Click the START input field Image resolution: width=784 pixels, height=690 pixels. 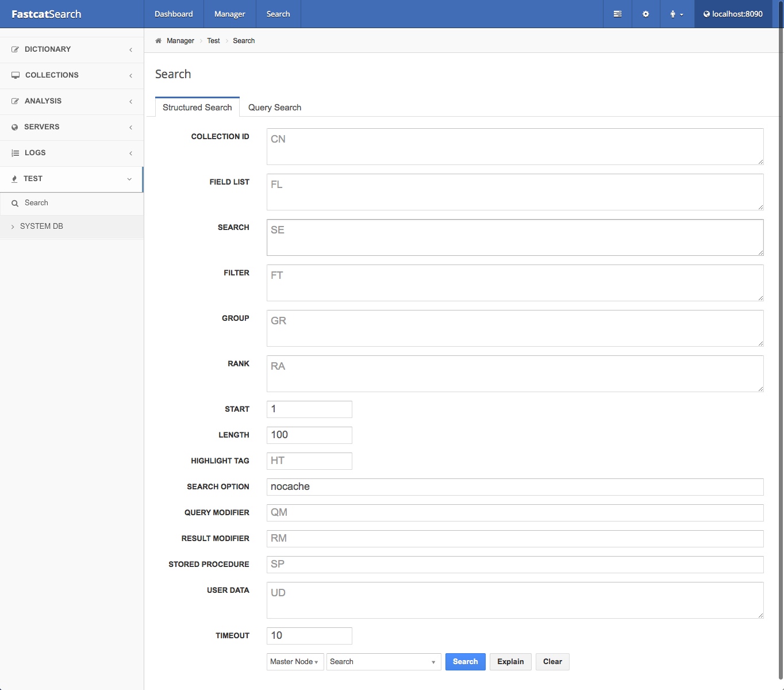click(x=309, y=409)
